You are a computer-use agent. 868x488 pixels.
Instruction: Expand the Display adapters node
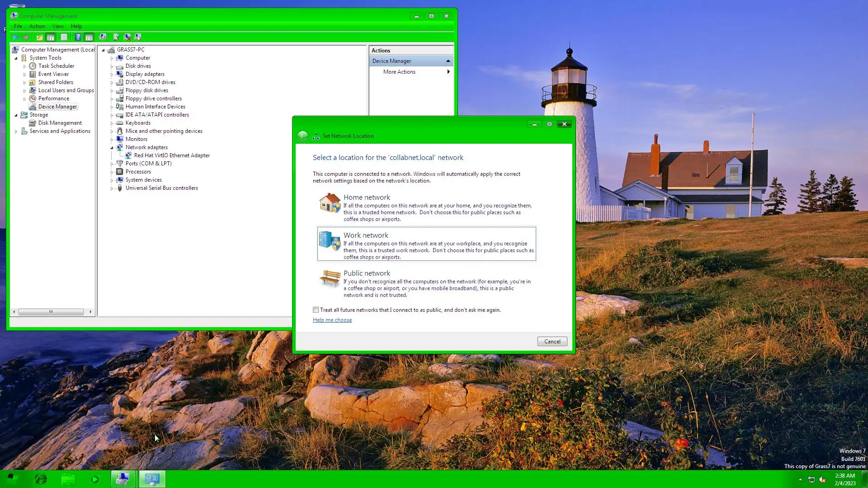click(x=112, y=75)
